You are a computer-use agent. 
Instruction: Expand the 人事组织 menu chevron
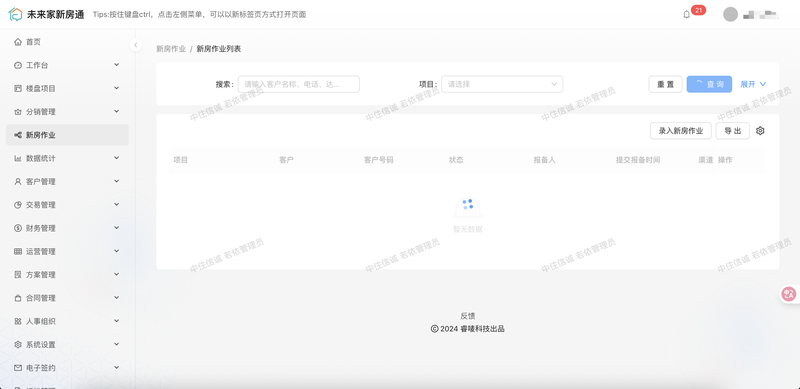[x=116, y=321]
